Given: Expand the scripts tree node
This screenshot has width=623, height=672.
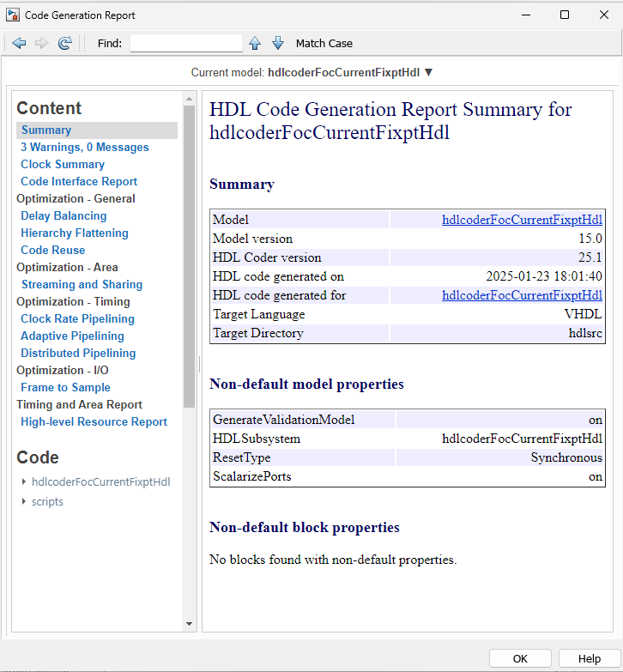Looking at the screenshot, I should (x=24, y=501).
